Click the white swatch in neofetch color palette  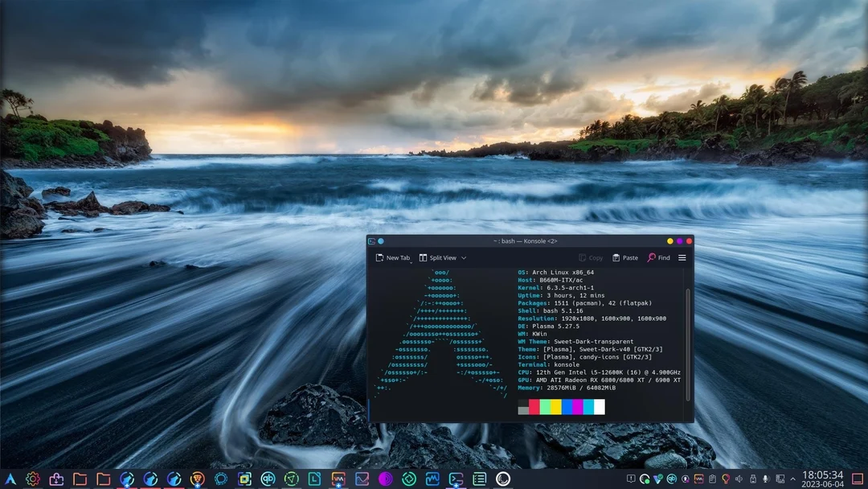pos(599,406)
